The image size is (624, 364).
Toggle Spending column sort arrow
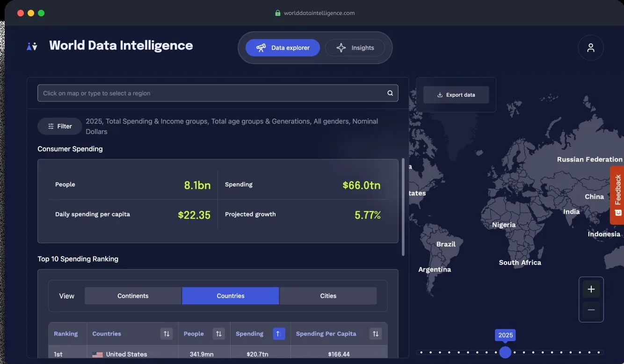279,334
